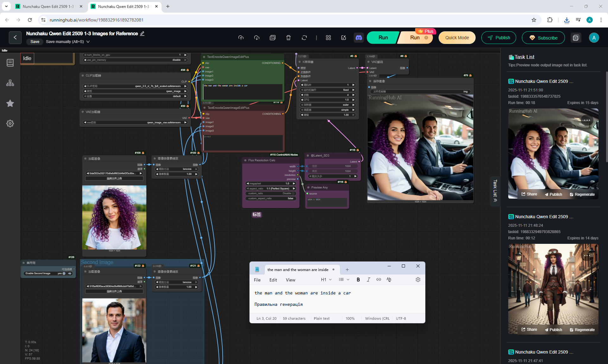Click the Discord icon in toolbar

[x=358, y=38]
